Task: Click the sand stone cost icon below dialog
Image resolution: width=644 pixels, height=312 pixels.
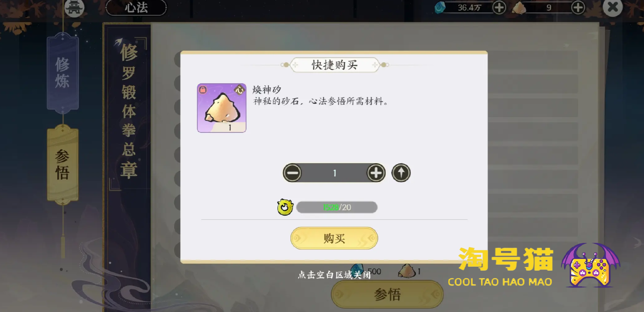Action: pos(407,271)
